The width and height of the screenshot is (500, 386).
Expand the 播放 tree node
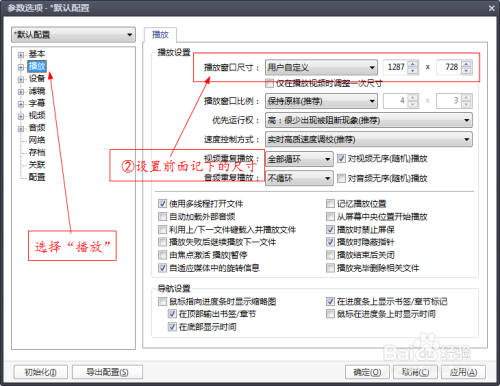[x=21, y=67]
